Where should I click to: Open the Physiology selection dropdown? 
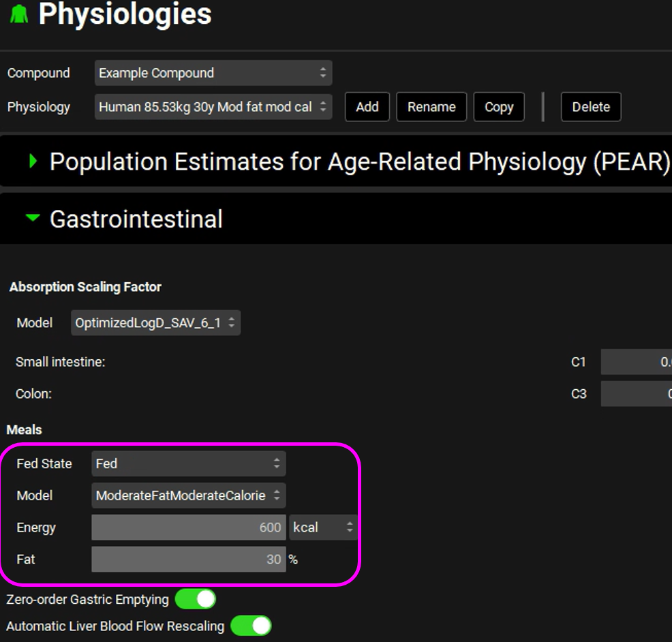pos(213,107)
